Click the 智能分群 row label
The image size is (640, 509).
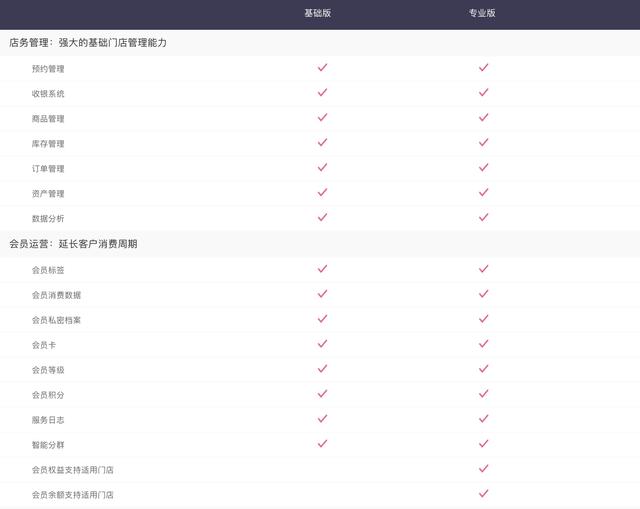48,445
